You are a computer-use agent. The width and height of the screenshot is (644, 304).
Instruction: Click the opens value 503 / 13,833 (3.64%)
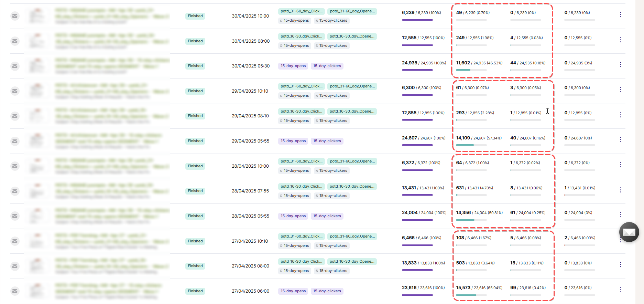475,263
